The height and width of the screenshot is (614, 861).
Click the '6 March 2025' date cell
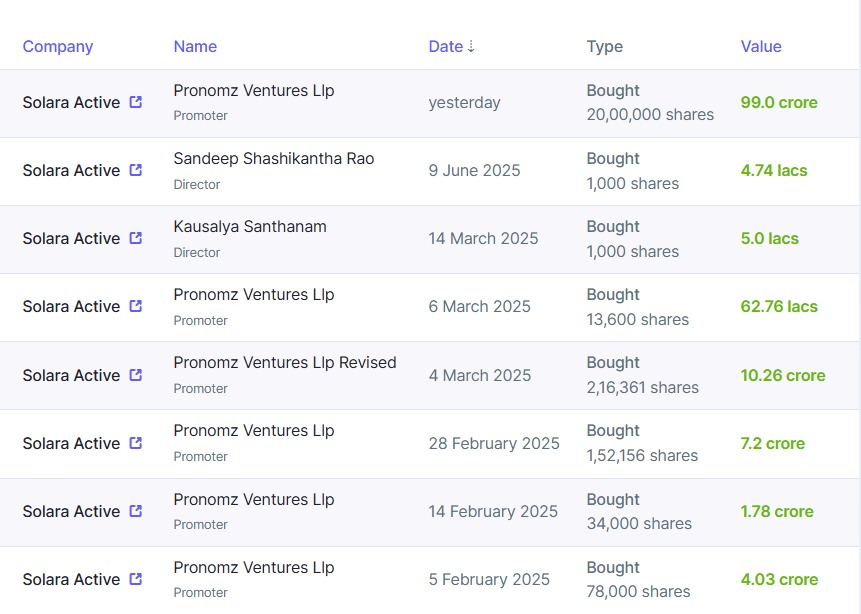[x=479, y=306]
